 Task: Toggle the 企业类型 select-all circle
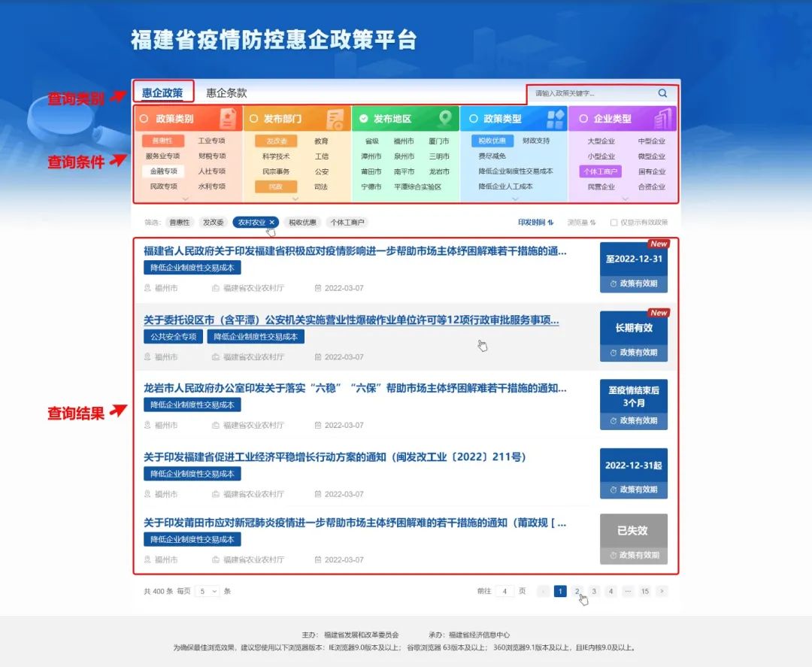tap(583, 119)
